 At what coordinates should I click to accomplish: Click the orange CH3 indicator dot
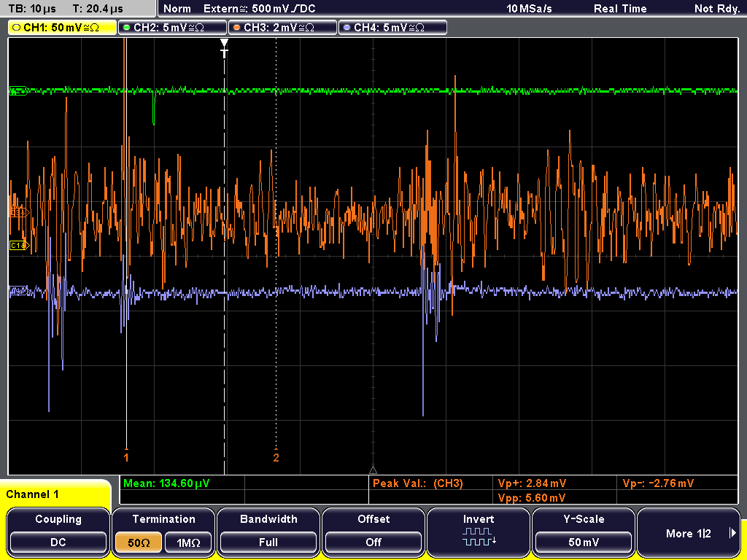click(237, 28)
